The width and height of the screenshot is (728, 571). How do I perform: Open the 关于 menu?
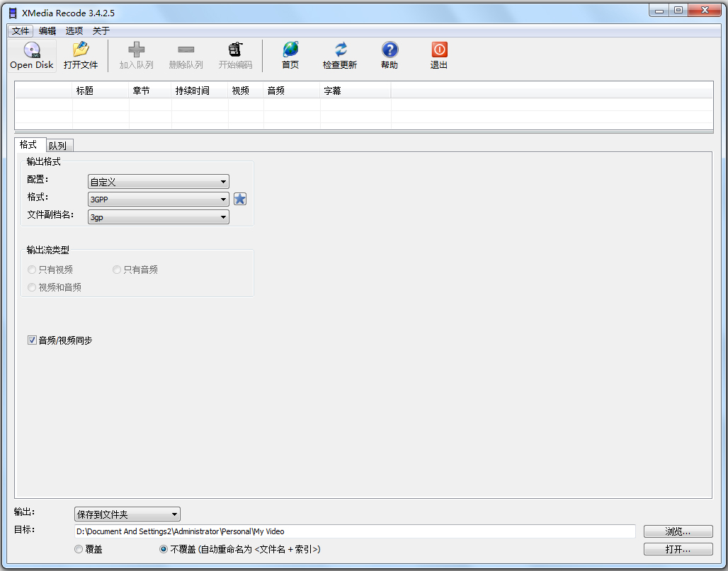point(101,31)
